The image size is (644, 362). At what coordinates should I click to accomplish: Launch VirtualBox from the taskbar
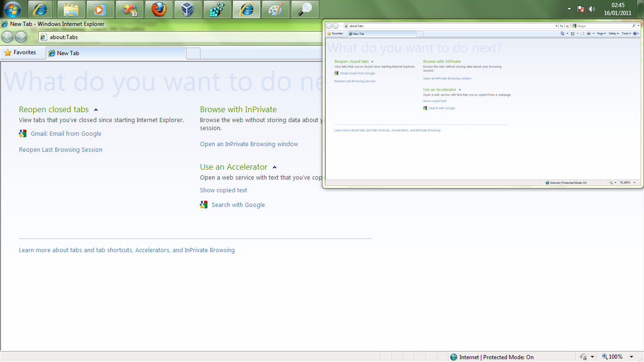click(x=188, y=9)
